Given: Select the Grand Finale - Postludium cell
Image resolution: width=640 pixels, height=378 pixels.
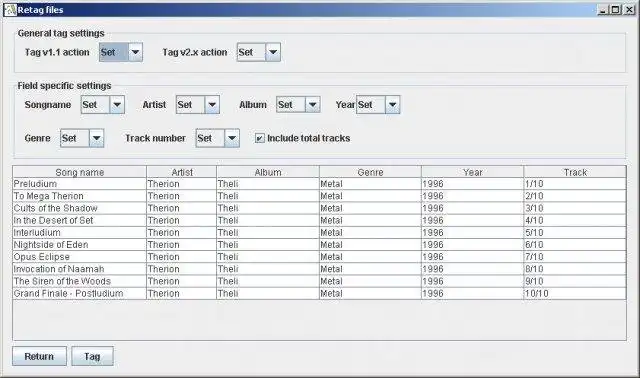Looking at the screenshot, I should point(80,294).
